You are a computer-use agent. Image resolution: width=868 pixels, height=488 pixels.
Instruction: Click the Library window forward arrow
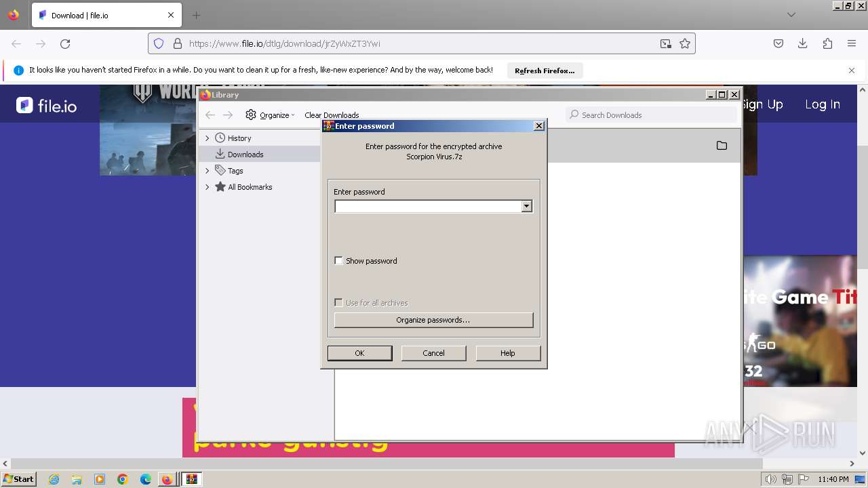pos(228,115)
